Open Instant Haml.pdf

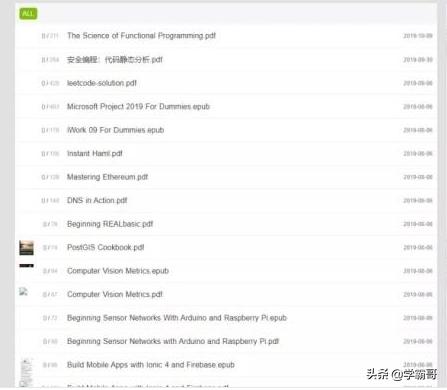tap(95, 154)
